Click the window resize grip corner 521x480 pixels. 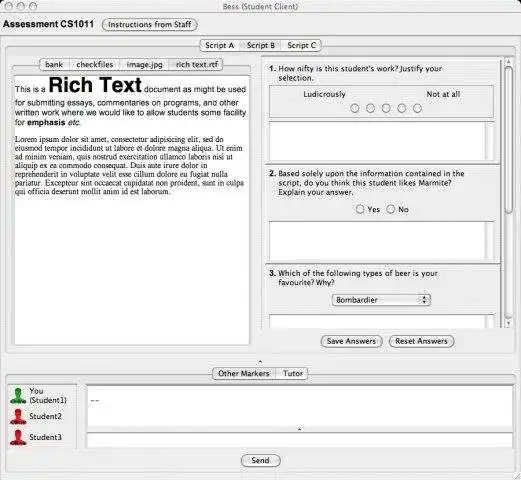[x=517, y=476]
